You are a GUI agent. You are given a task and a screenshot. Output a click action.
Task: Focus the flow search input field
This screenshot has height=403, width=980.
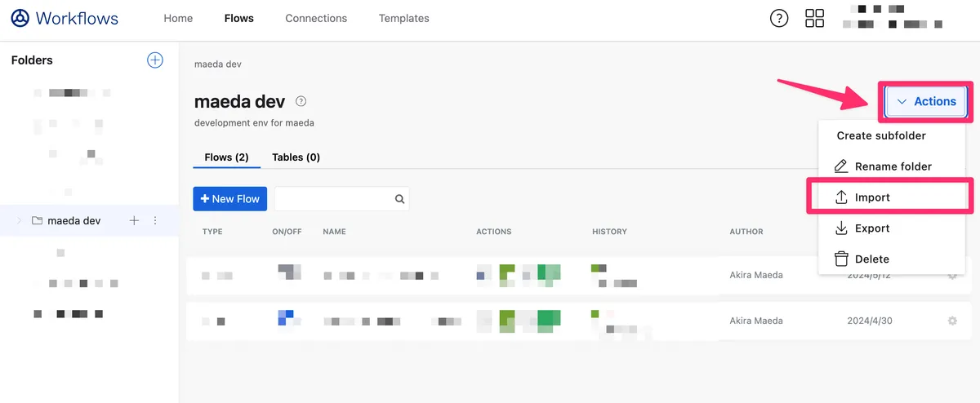point(333,198)
